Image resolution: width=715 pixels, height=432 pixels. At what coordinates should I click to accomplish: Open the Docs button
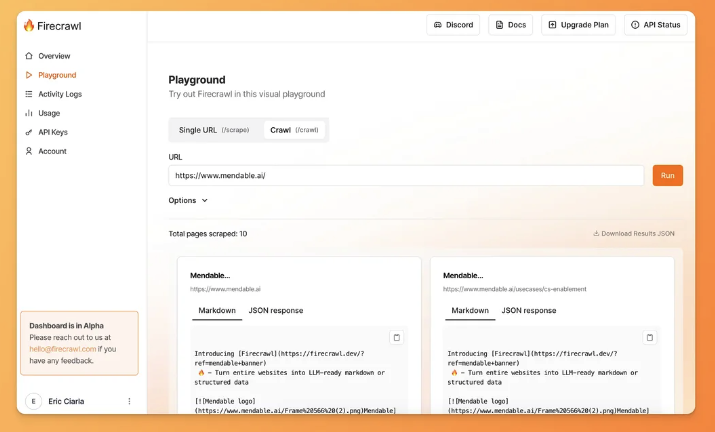(x=510, y=25)
